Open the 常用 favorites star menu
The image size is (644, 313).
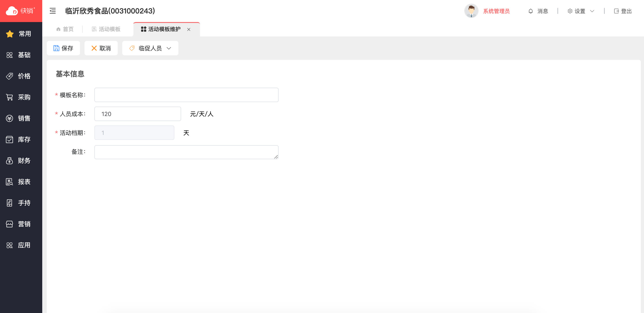click(19, 34)
